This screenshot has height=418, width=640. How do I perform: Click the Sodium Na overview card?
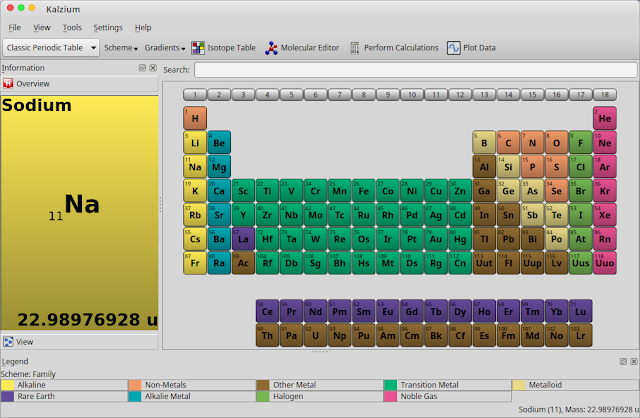80,213
